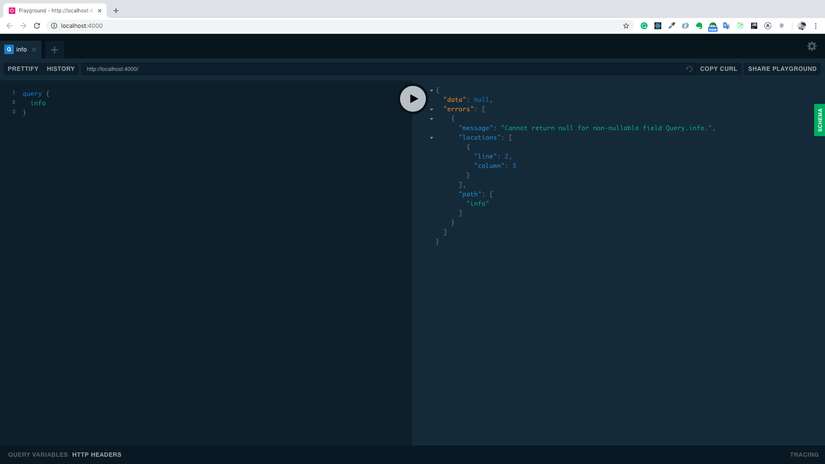Close the info query tab

click(34, 49)
